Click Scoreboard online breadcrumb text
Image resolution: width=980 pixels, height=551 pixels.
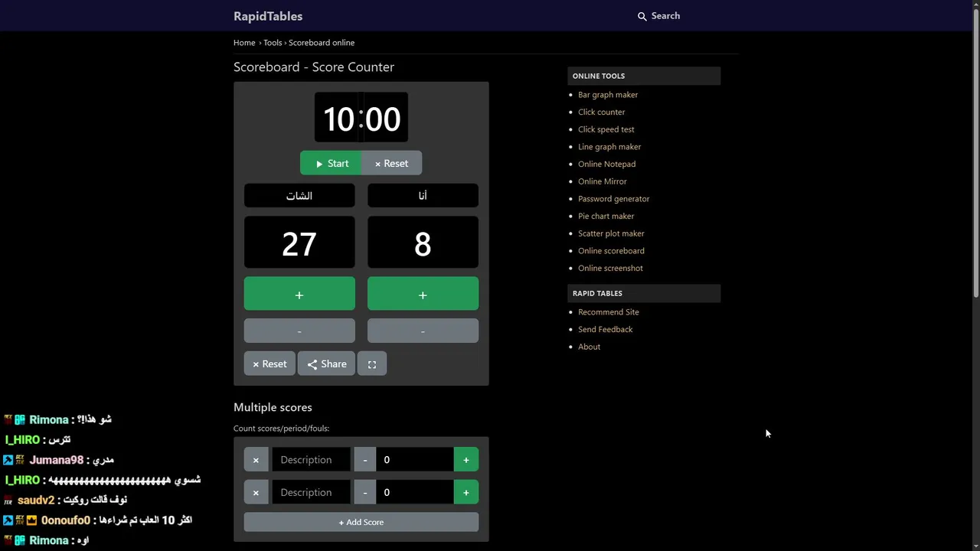click(322, 43)
